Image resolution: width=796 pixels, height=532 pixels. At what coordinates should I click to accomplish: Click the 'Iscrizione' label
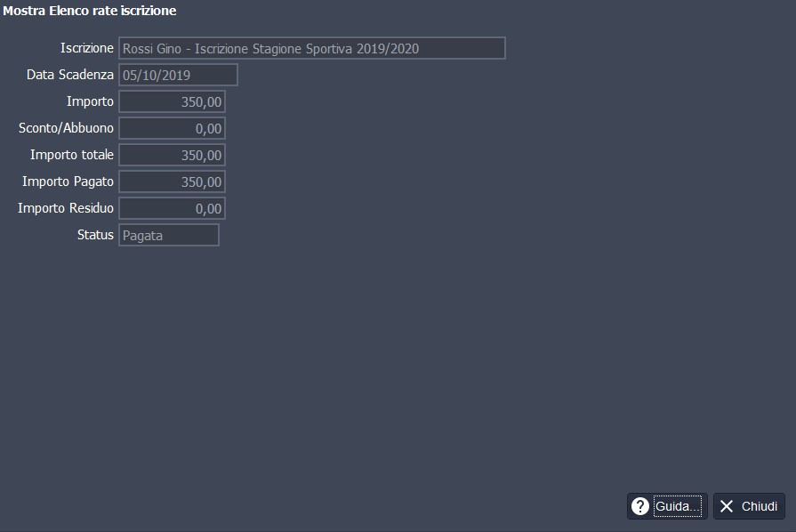(87, 48)
